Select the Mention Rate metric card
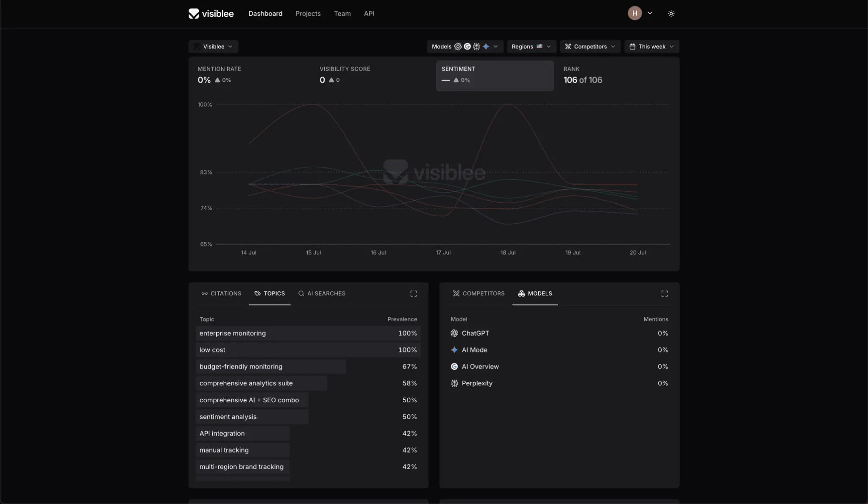Screen dimensions: 868x504 click(x=251, y=75)
